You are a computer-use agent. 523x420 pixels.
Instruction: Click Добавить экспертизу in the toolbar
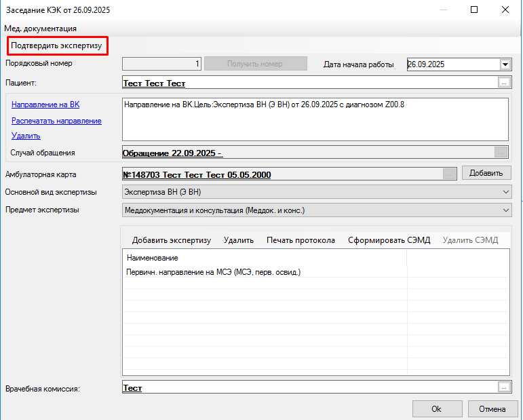tap(171, 240)
